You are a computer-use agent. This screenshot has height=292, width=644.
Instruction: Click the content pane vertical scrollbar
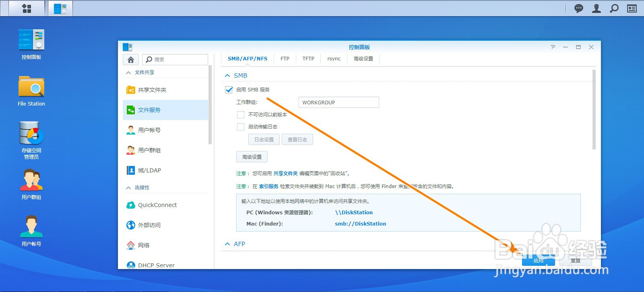[594, 110]
